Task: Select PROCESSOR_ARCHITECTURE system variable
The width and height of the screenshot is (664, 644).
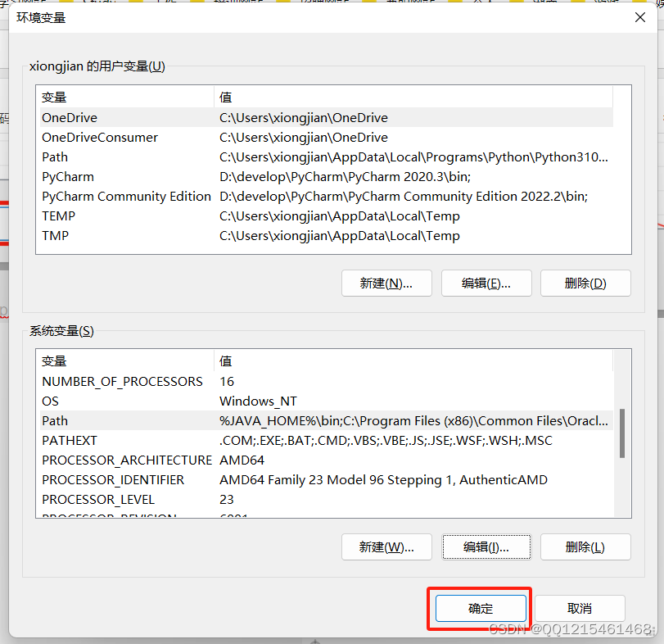Action: pos(327,460)
